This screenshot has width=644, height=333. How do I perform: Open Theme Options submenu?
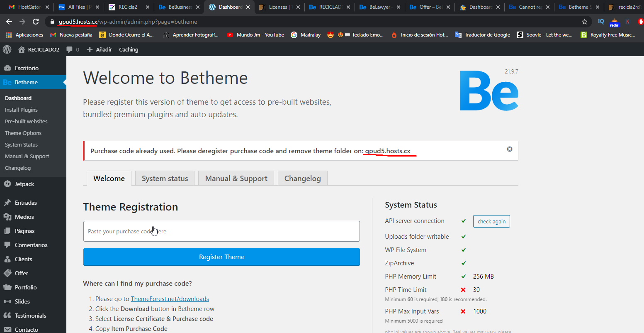click(23, 133)
